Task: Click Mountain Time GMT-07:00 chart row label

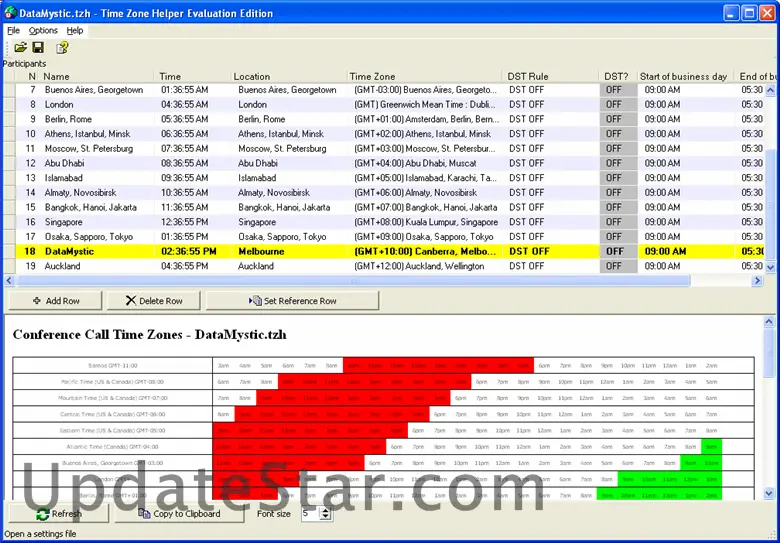Action: (x=112, y=398)
